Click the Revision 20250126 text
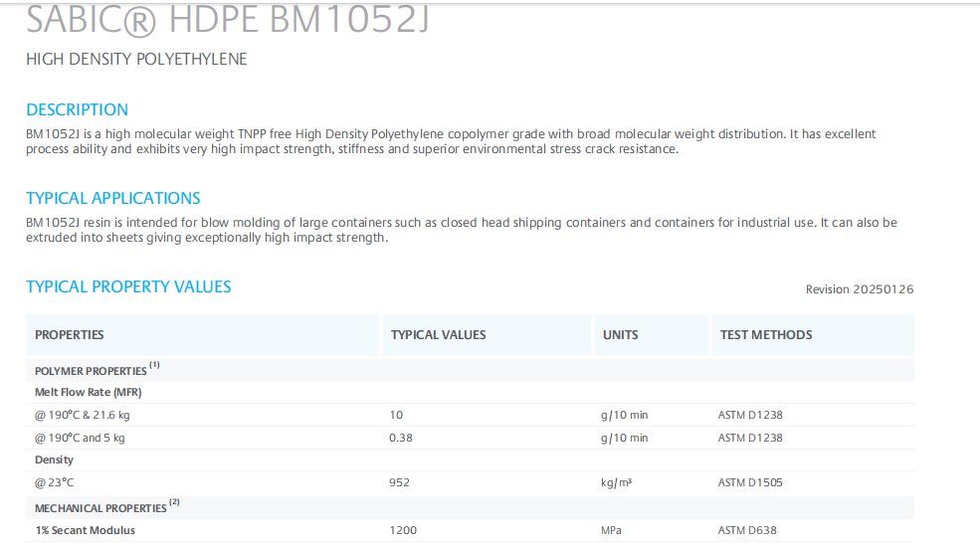The width and height of the screenshot is (980, 547). pos(860,289)
